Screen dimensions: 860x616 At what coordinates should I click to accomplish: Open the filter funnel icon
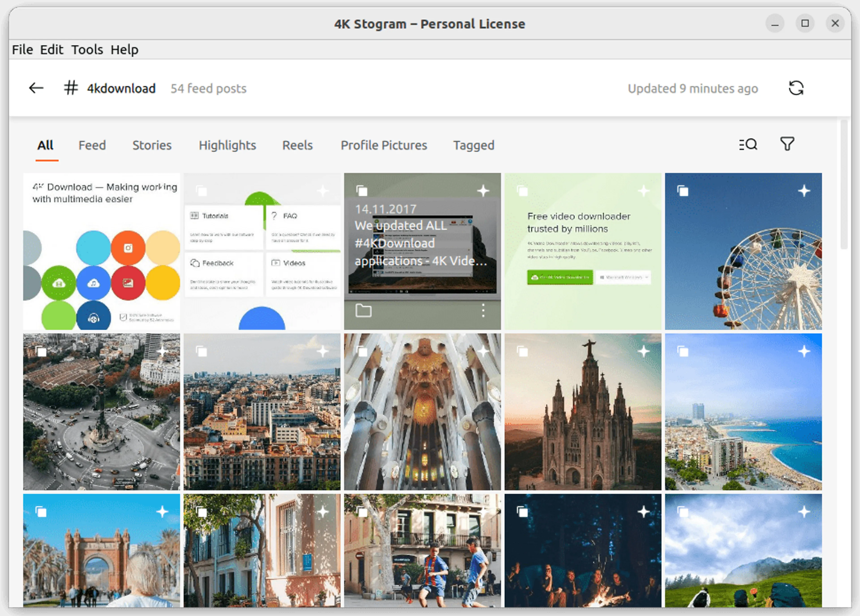tap(787, 144)
